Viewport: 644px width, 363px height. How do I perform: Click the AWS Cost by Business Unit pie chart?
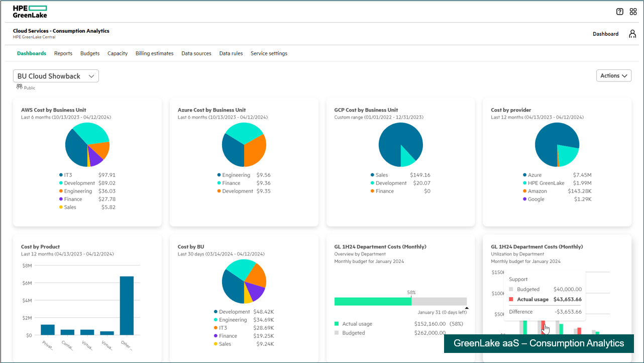tap(87, 145)
